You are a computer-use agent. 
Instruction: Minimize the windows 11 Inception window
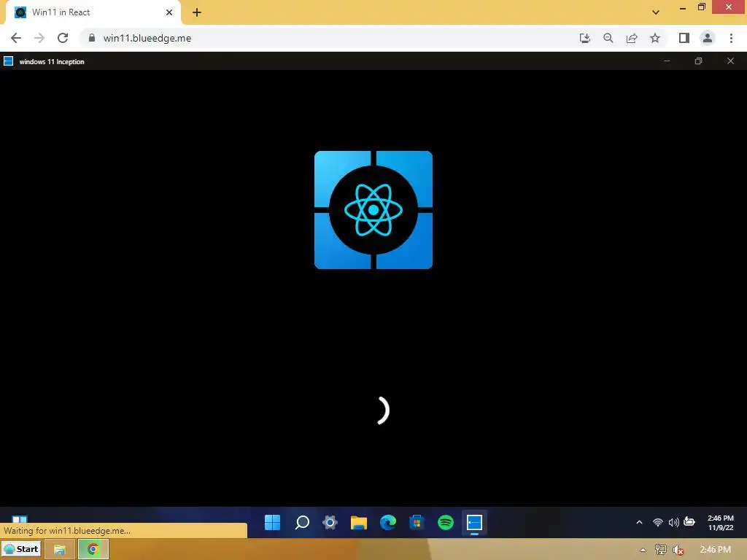tap(667, 61)
